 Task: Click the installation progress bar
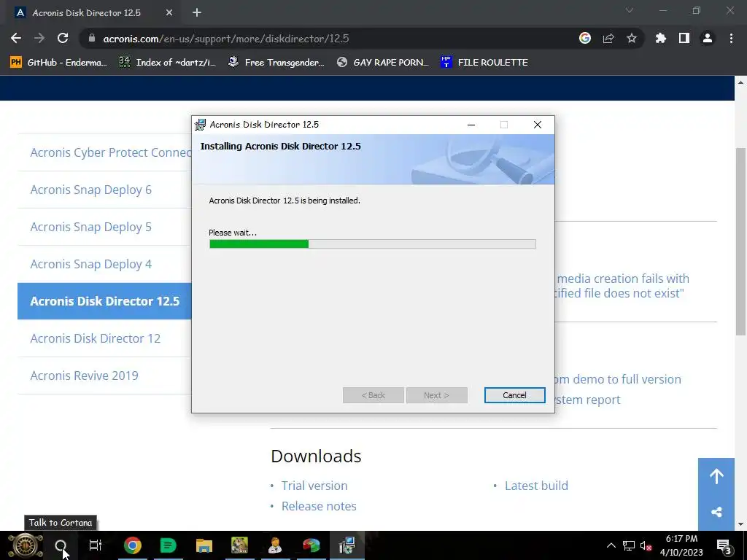tap(373, 244)
